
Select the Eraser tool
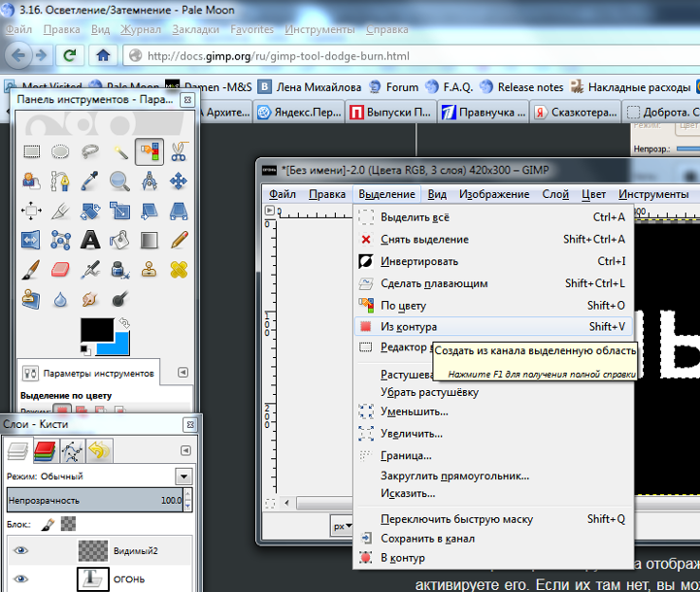point(60,270)
